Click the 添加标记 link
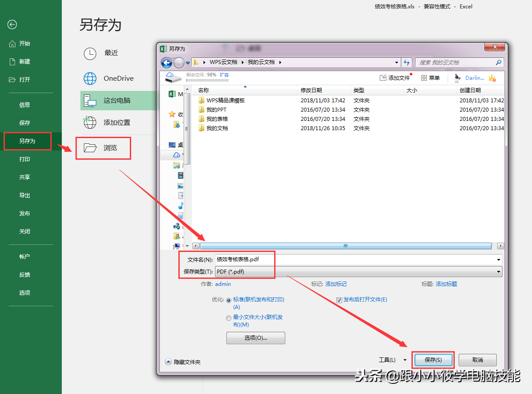 [x=336, y=284]
